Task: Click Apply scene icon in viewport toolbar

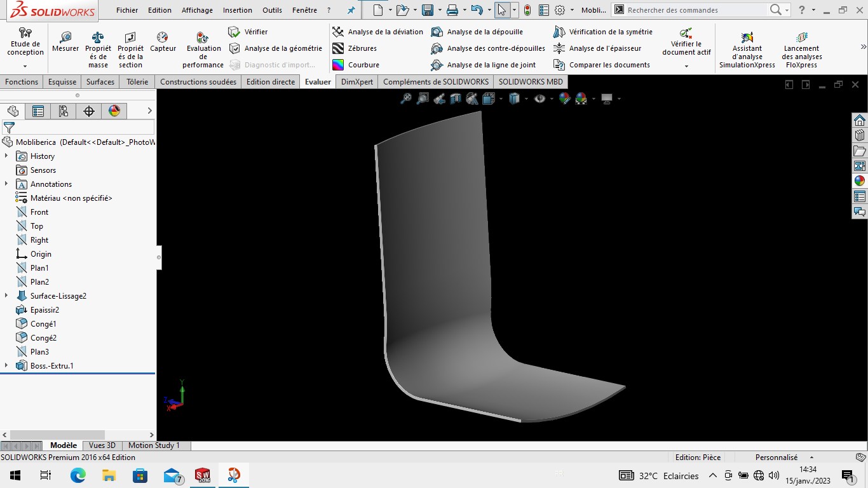Action: click(x=581, y=98)
